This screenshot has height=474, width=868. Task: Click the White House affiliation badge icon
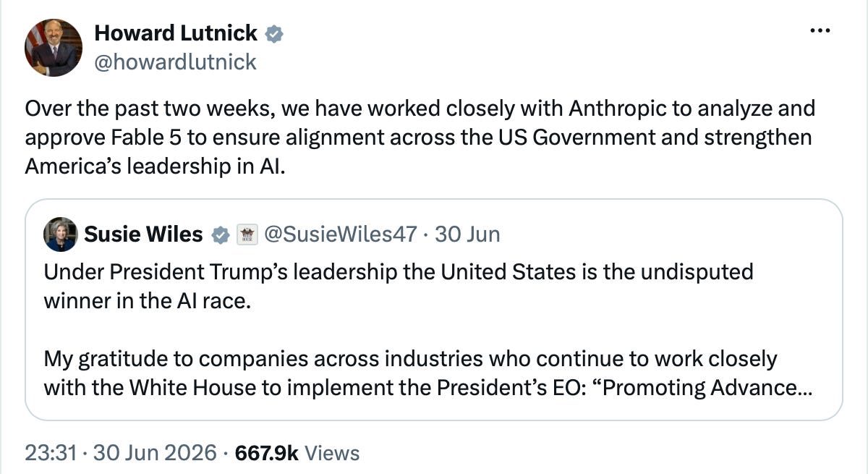point(247,234)
